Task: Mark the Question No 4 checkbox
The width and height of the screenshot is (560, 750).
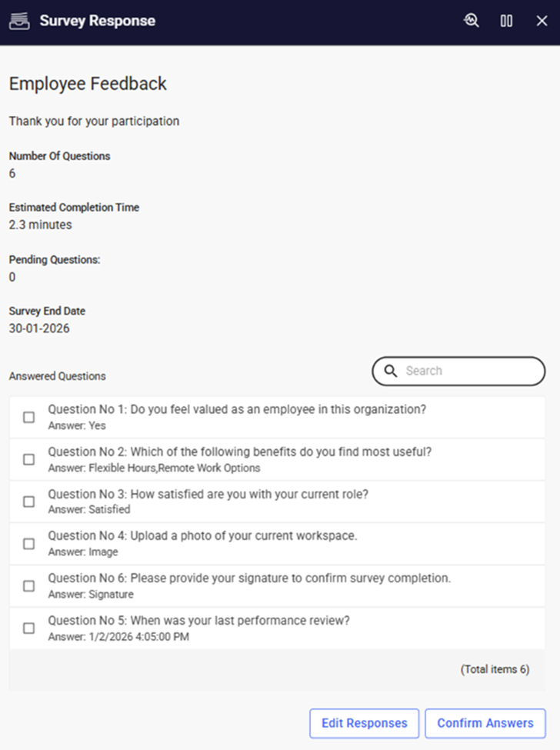Action: (x=29, y=544)
